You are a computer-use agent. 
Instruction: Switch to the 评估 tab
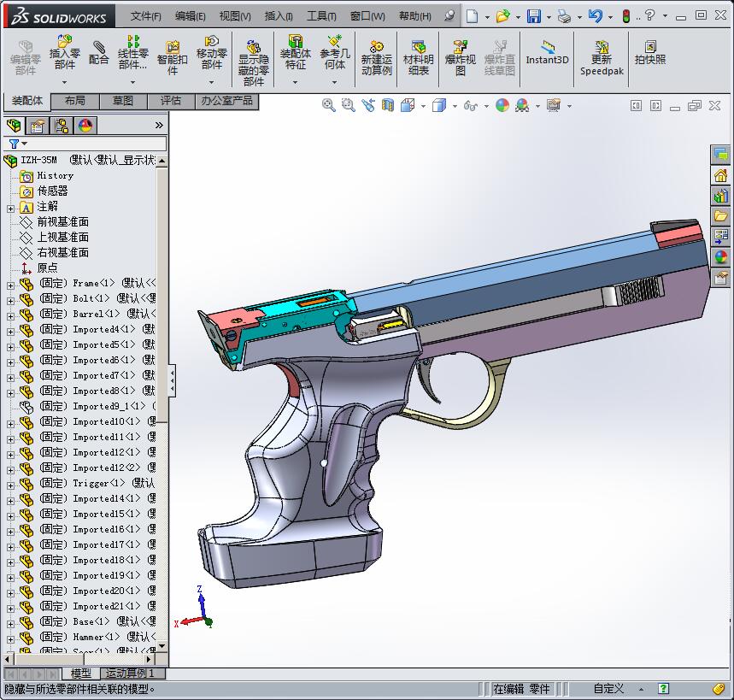[x=171, y=101]
